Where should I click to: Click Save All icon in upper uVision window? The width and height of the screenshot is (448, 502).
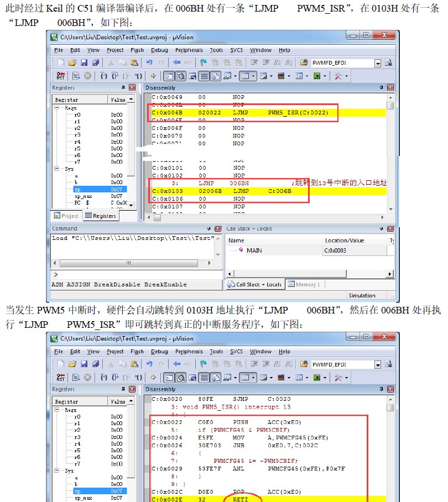[x=96, y=62]
